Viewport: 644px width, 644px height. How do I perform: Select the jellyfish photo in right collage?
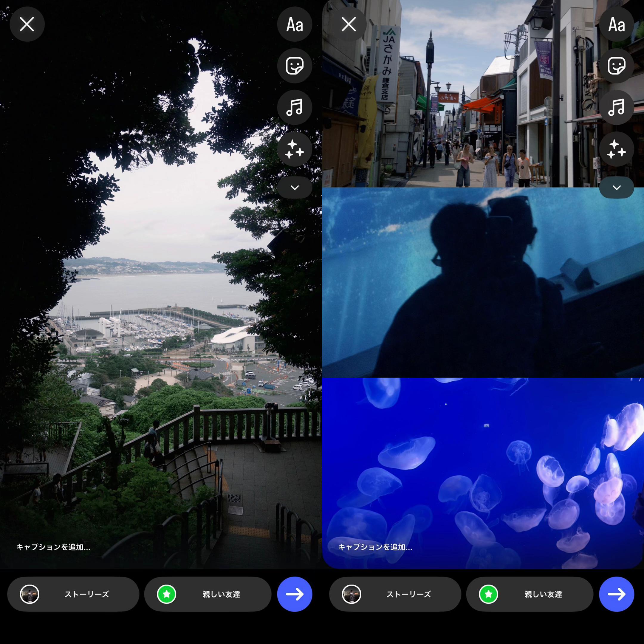(x=483, y=473)
